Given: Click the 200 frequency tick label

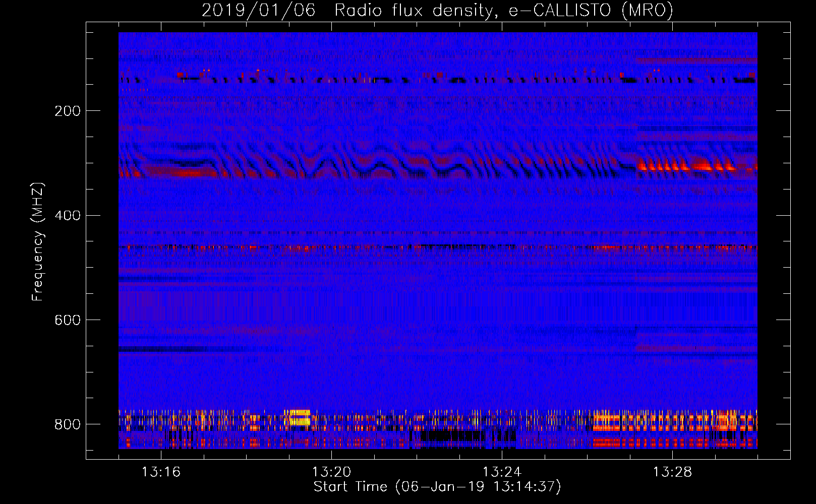Looking at the screenshot, I should click(x=68, y=111).
